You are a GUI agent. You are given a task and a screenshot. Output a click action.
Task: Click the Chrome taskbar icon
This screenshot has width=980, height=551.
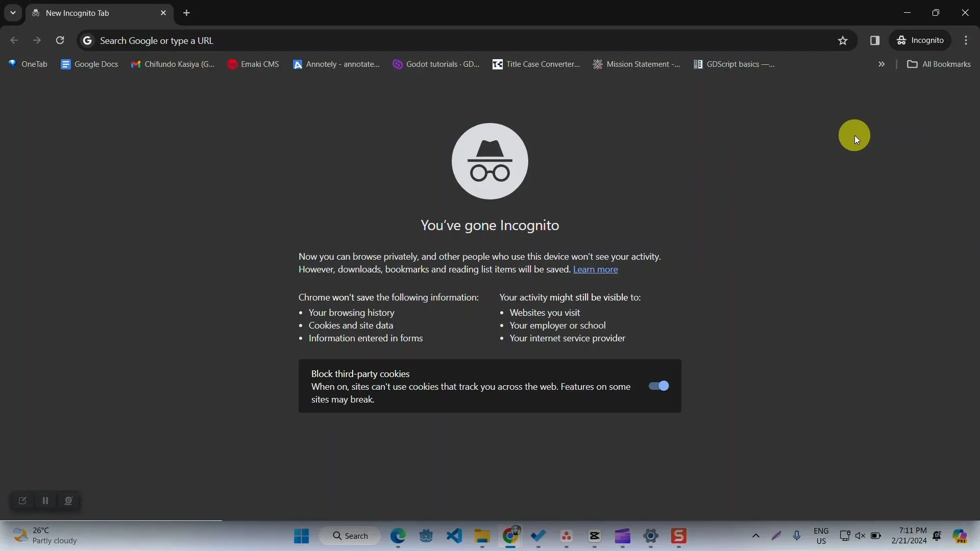click(x=510, y=536)
